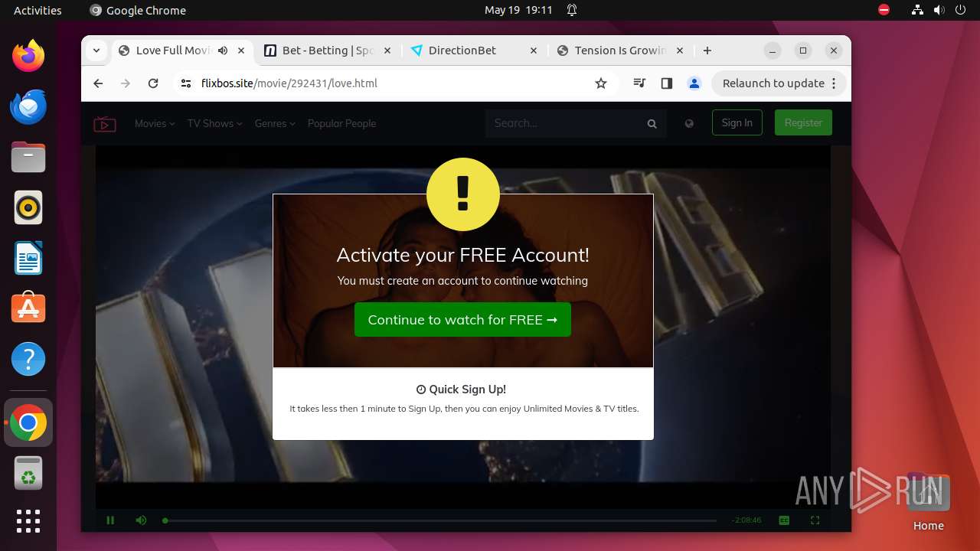
Task: Launch Thunderbird mail from dock
Action: coord(28,106)
